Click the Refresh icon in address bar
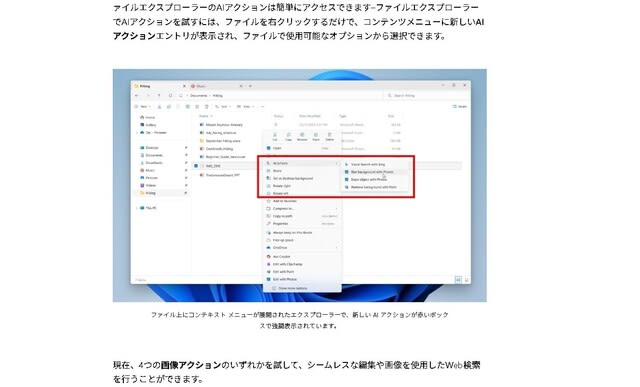The height and width of the screenshot is (387, 640). (170, 96)
